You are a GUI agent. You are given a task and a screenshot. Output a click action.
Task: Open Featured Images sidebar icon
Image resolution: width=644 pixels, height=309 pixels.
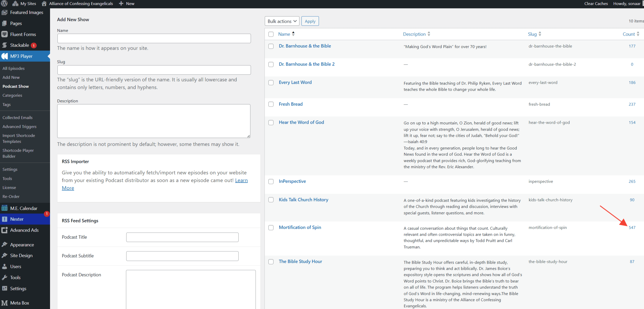tap(5, 12)
